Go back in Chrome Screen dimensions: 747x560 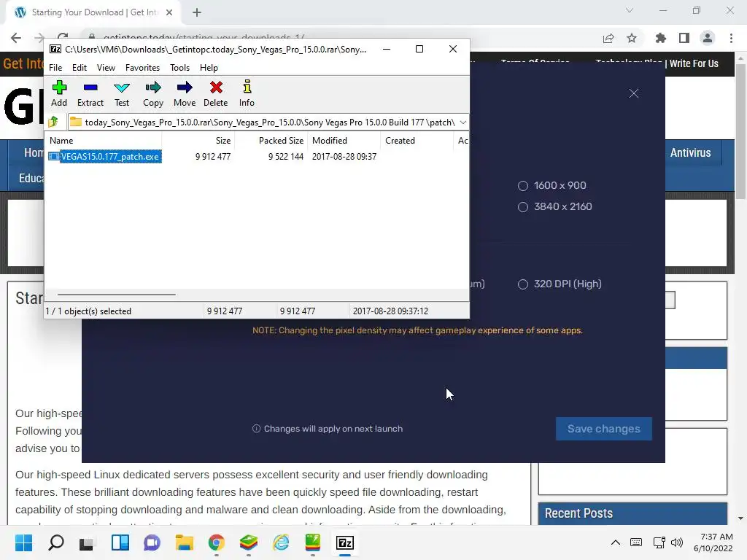[x=16, y=38]
